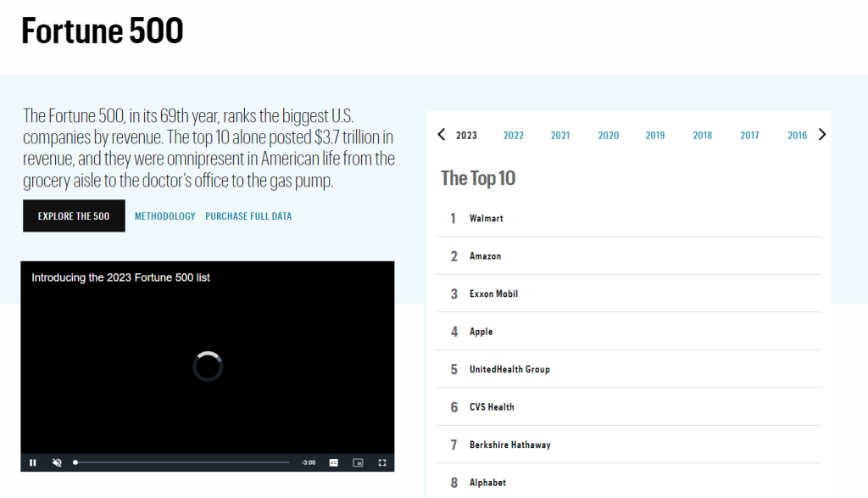Enable picture-in-picture mode
The height and width of the screenshot is (498, 868).
358,462
